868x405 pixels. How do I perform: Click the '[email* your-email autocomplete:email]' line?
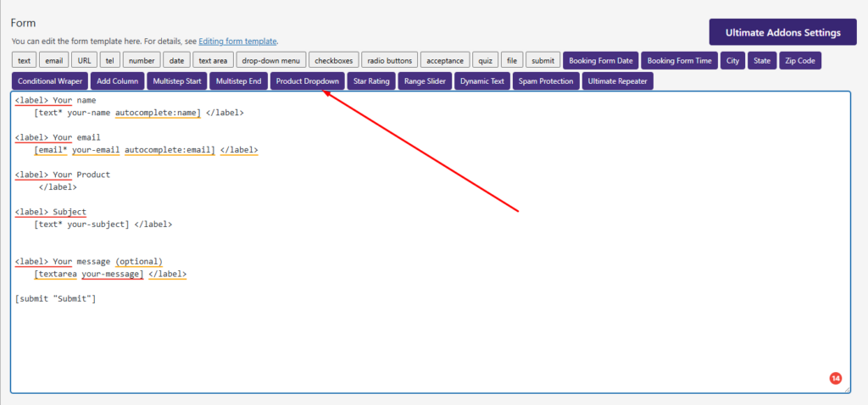click(x=146, y=149)
